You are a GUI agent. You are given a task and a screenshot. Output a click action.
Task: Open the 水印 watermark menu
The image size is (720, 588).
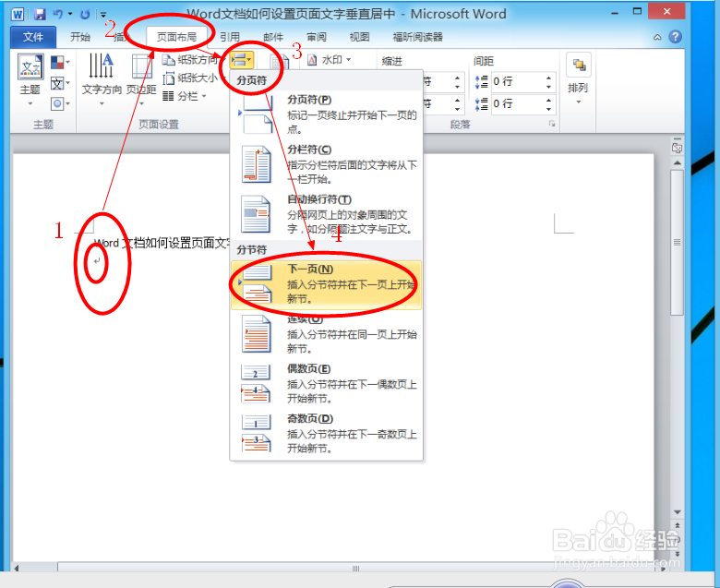[330, 60]
